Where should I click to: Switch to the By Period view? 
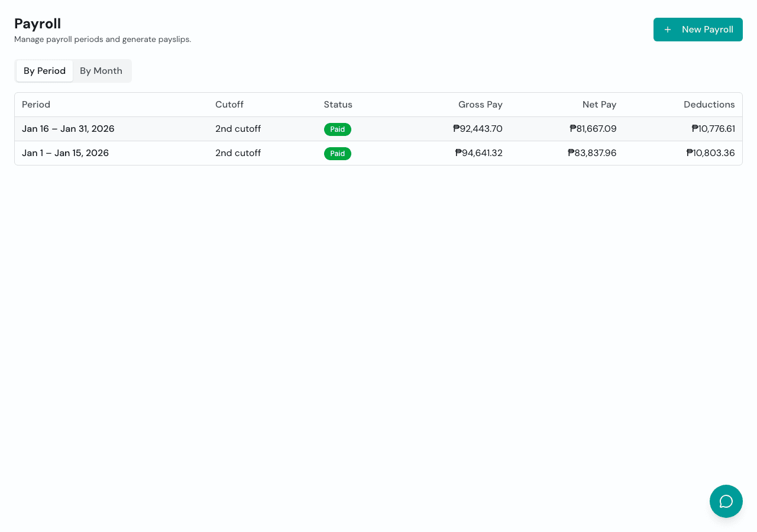[x=44, y=70]
